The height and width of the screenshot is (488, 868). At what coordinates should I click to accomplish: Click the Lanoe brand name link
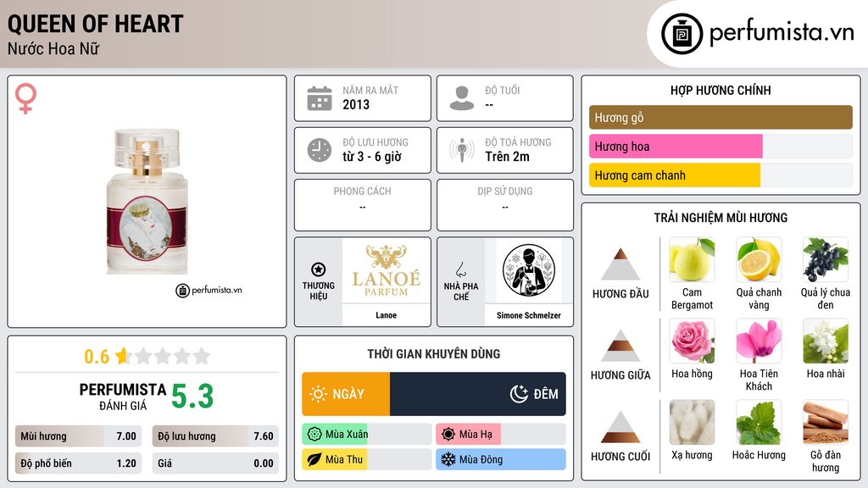coord(387,315)
